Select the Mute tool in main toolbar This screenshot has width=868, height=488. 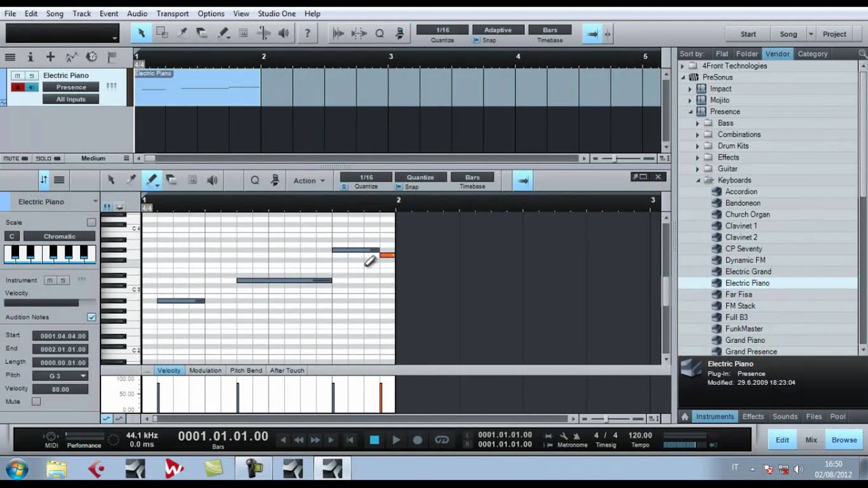[x=243, y=33]
